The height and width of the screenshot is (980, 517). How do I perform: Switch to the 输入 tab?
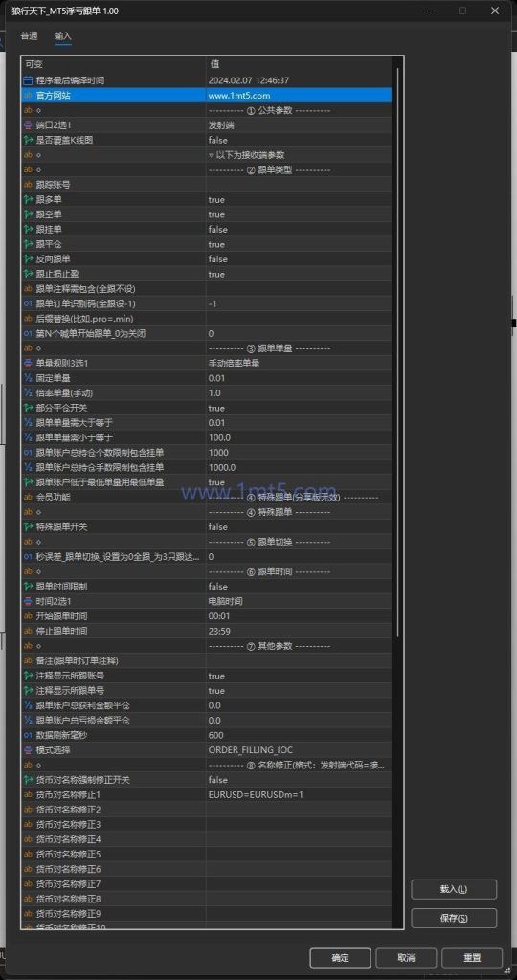[x=63, y=36]
